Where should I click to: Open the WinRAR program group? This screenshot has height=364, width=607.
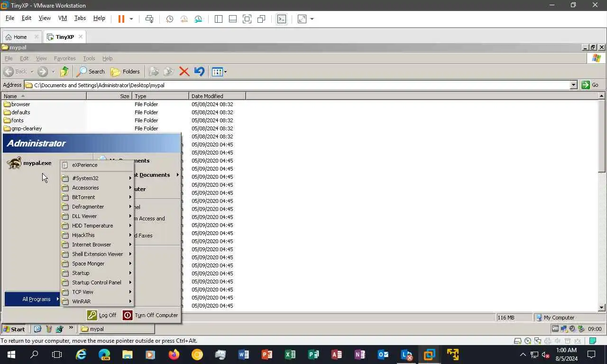coord(97,301)
